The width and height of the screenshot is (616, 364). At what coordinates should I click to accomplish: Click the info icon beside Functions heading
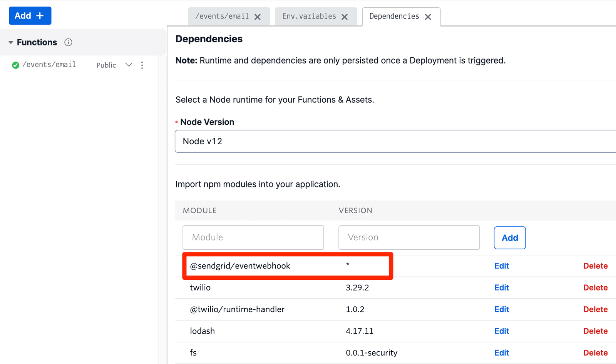68,42
